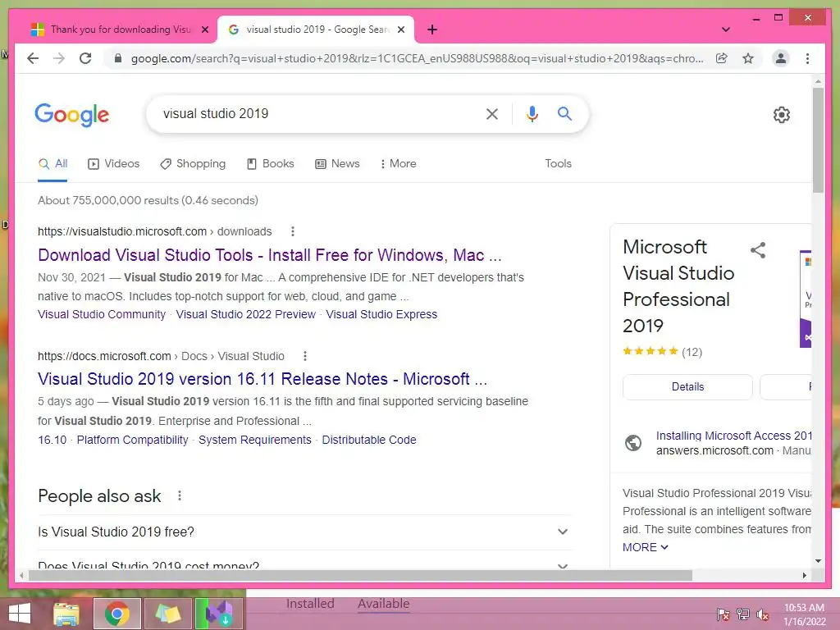Click the address bar URL

click(417, 58)
